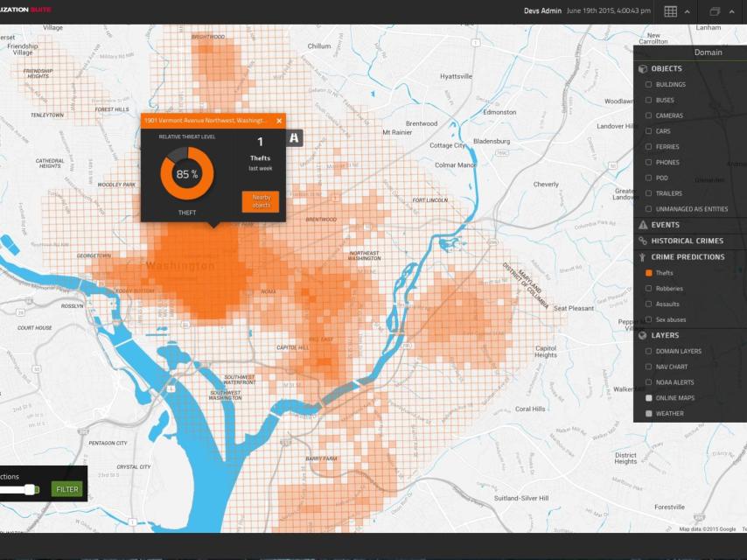Click the Layers globe icon

[x=641, y=335]
